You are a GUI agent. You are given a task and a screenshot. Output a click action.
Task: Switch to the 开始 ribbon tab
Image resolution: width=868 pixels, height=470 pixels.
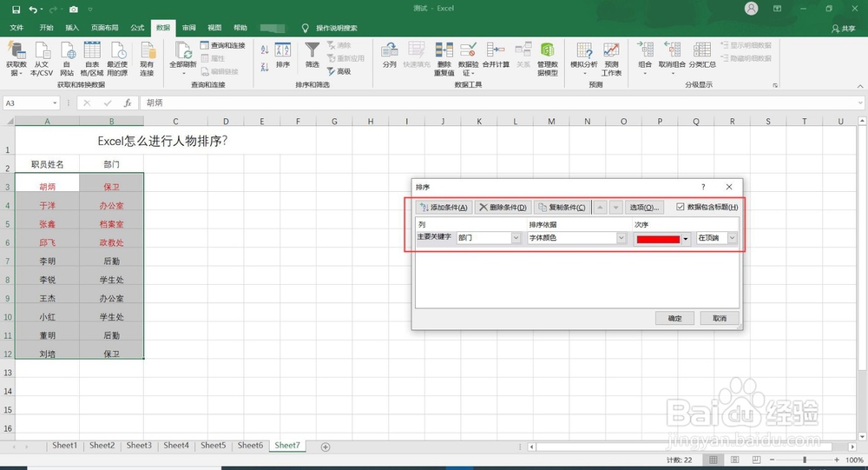pos(47,28)
